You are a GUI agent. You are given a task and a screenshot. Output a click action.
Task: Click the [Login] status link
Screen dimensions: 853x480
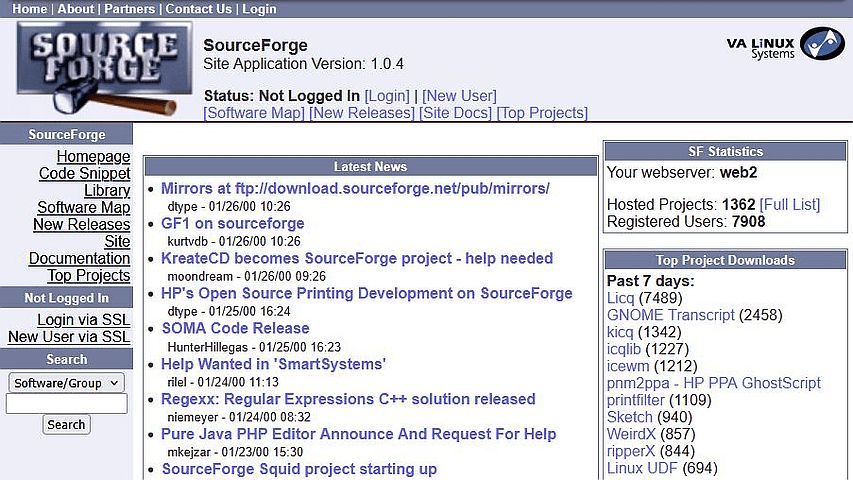click(387, 96)
